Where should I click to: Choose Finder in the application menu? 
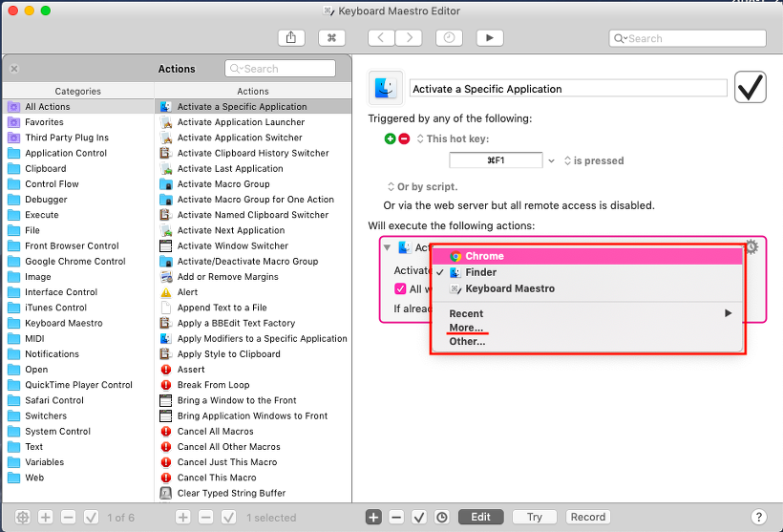pyautogui.click(x=588, y=272)
